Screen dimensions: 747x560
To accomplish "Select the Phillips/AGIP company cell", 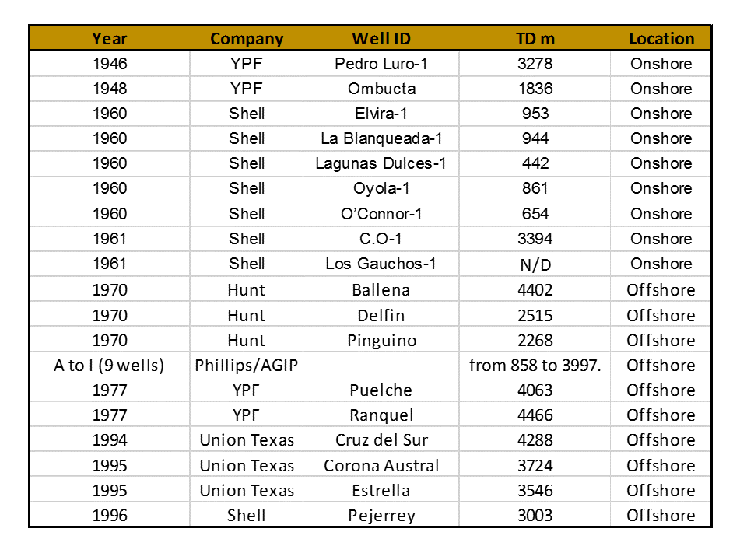I will (x=247, y=366).
